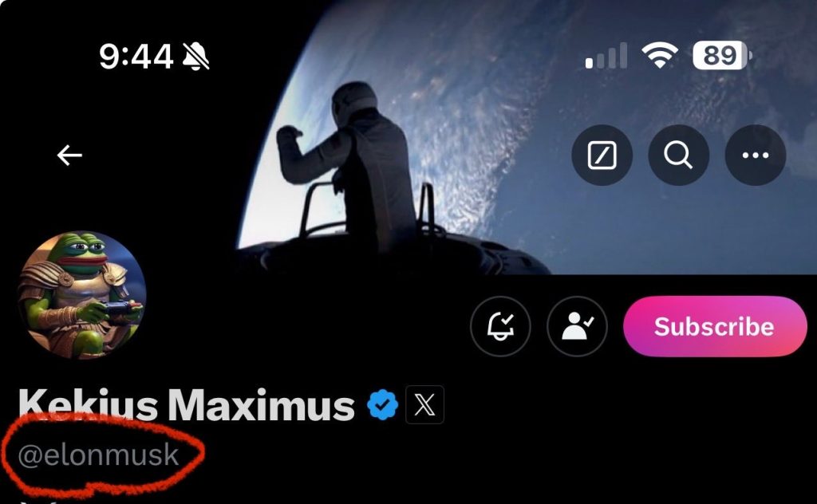
Task: Toggle post notifications bell for this account
Action: coord(500,326)
